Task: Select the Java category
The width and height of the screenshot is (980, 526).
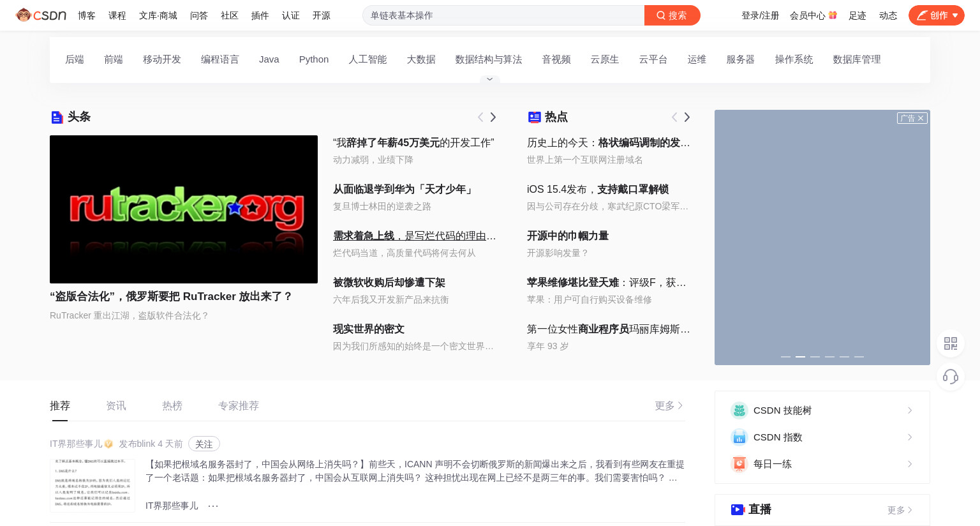Action: 269,59
